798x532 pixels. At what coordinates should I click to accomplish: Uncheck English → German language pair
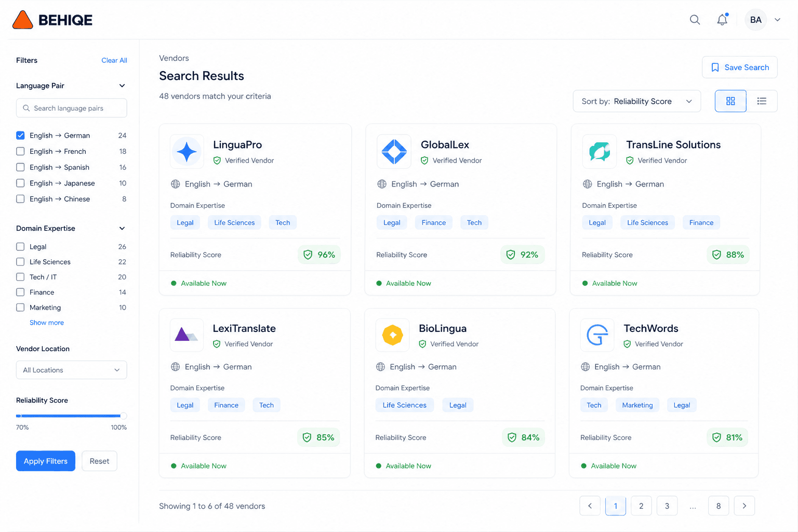point(20,136)
